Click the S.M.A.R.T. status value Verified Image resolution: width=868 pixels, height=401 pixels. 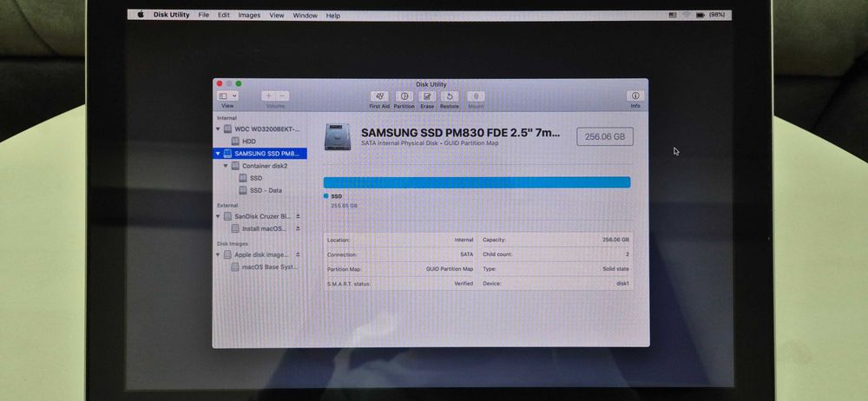pos(464,283)
